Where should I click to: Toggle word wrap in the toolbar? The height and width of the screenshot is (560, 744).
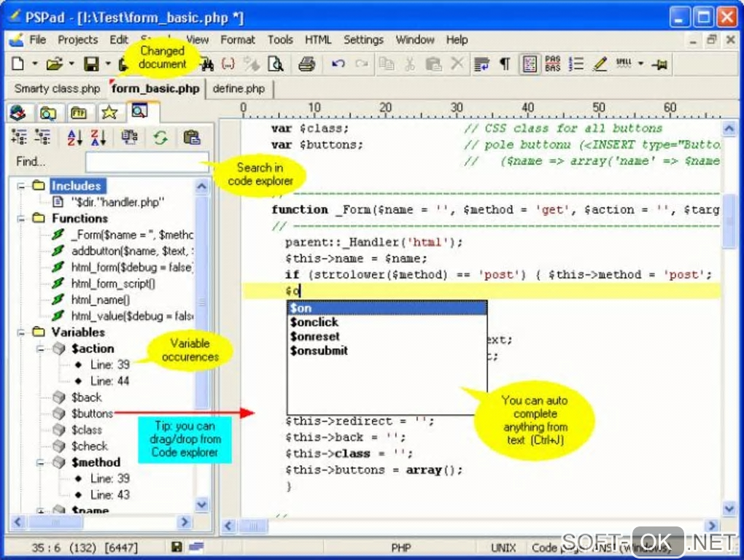[481, 63]
